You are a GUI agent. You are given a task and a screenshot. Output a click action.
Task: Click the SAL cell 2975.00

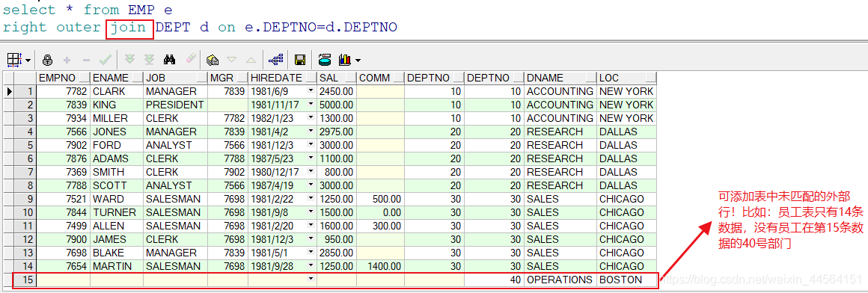point(337,132)
